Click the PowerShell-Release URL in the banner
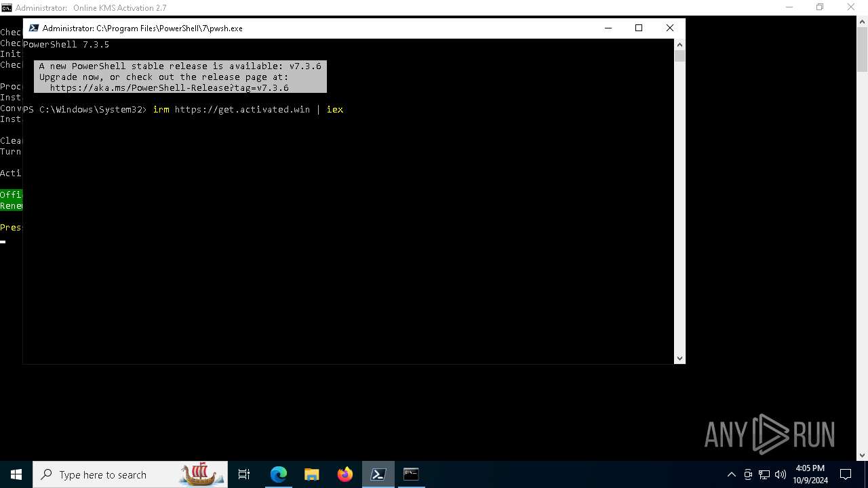The width and height of the screenshot is (868, 488). (170, 87)
